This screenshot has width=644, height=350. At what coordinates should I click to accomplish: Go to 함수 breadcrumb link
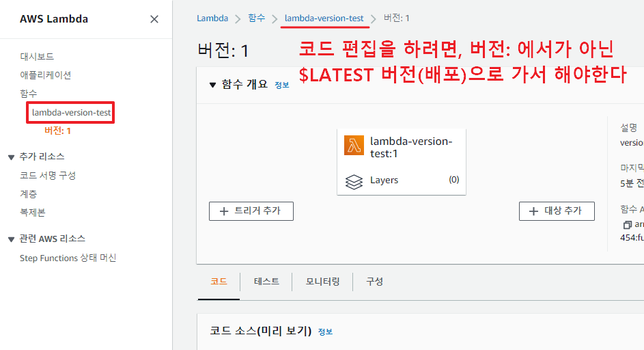pyautogui.click(x=256, y=18)
